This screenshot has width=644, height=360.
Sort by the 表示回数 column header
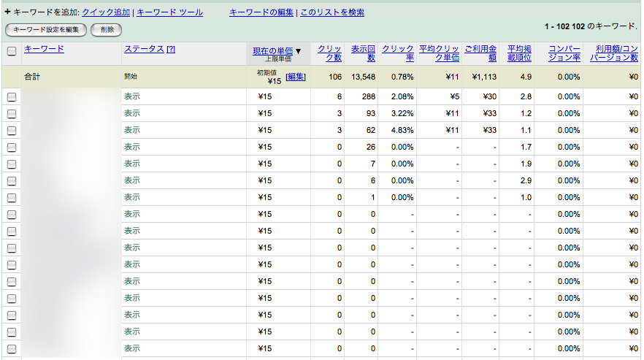pos(364,53)
